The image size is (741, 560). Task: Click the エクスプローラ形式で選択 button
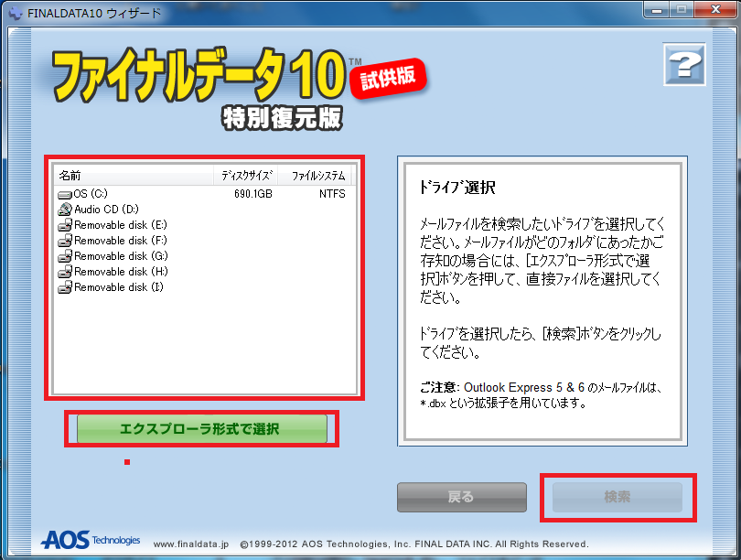click(202, 428)
